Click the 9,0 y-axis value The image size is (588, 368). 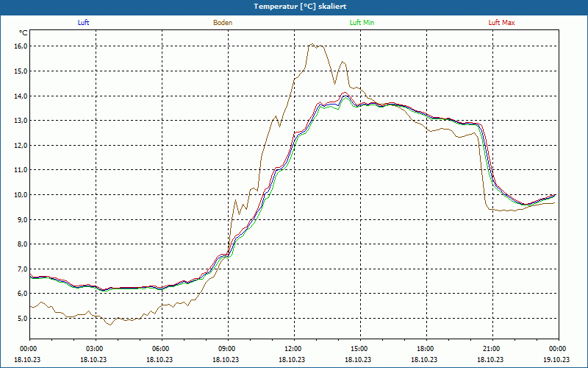(22, 219)
